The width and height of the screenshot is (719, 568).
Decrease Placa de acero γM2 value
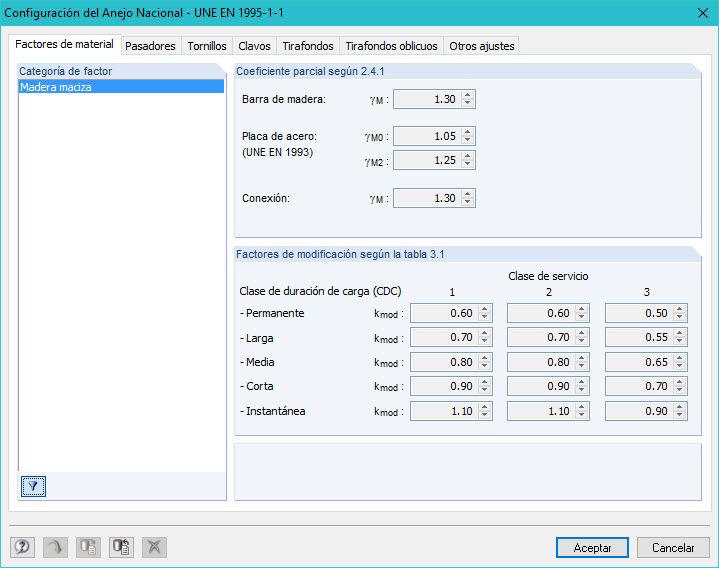point(467,165)
